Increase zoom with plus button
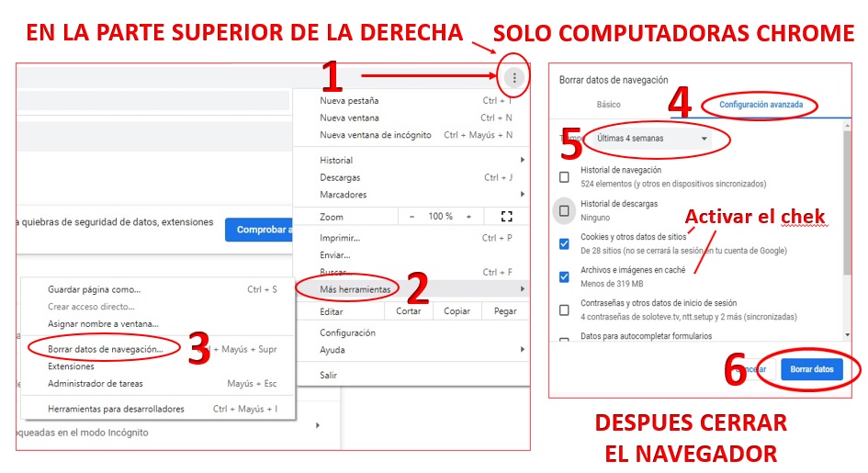This screenshot has height=473, width=868. click(468, 217)
